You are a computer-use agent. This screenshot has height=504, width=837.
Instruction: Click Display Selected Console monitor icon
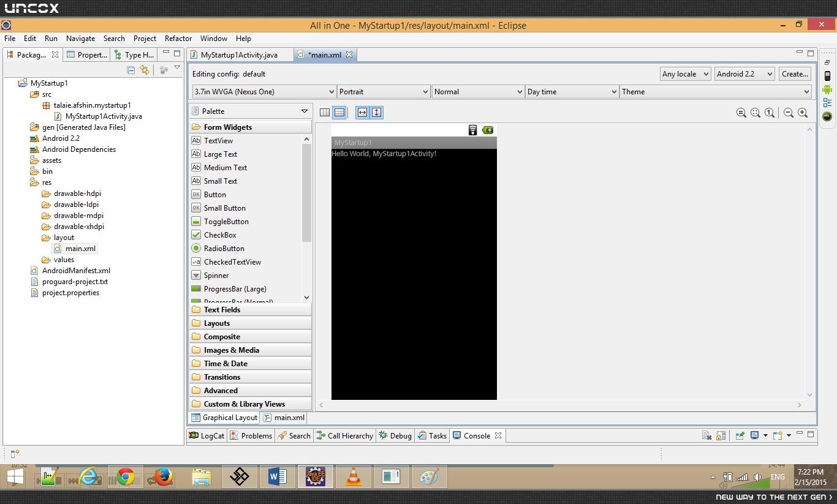tap(755, 435)
